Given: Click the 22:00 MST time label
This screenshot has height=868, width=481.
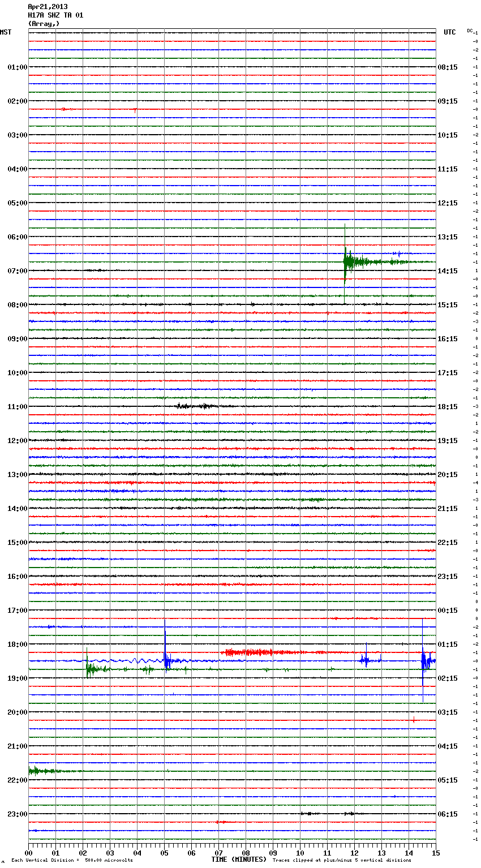Looking at the screenshot, I should pos(18,780).
